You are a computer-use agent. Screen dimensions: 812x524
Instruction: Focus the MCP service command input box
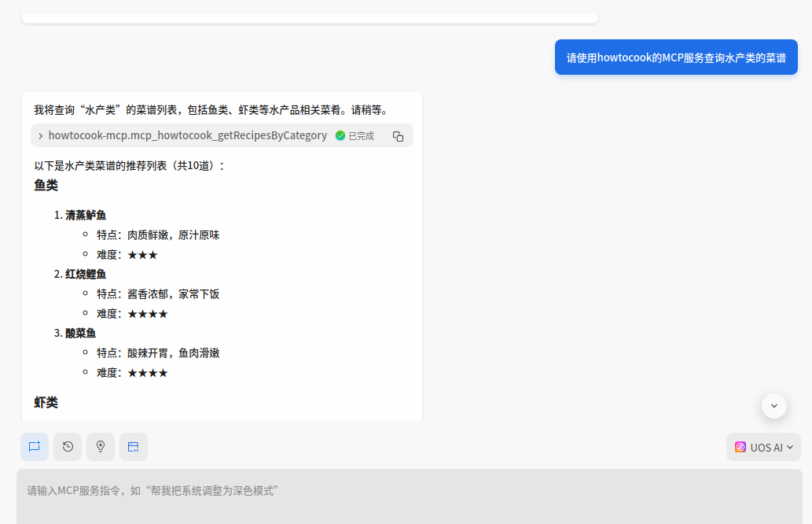click(409, 496)
